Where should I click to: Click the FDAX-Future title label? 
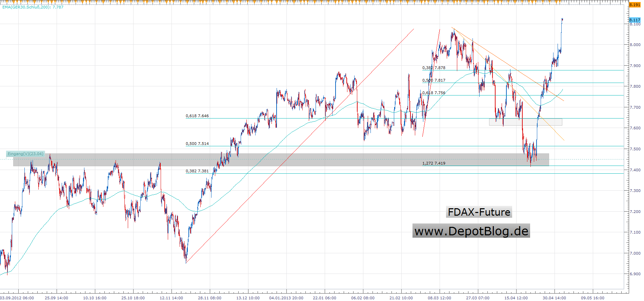[x=479, y=212]
